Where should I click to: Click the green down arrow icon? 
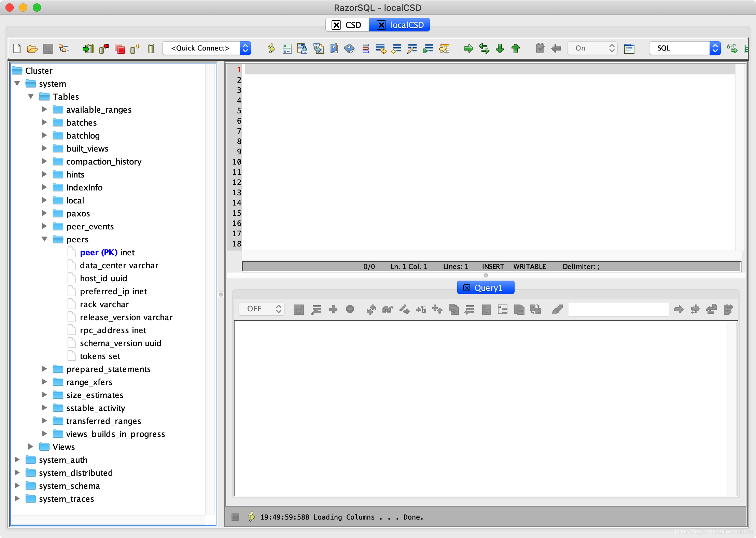(x=500, y=48)
